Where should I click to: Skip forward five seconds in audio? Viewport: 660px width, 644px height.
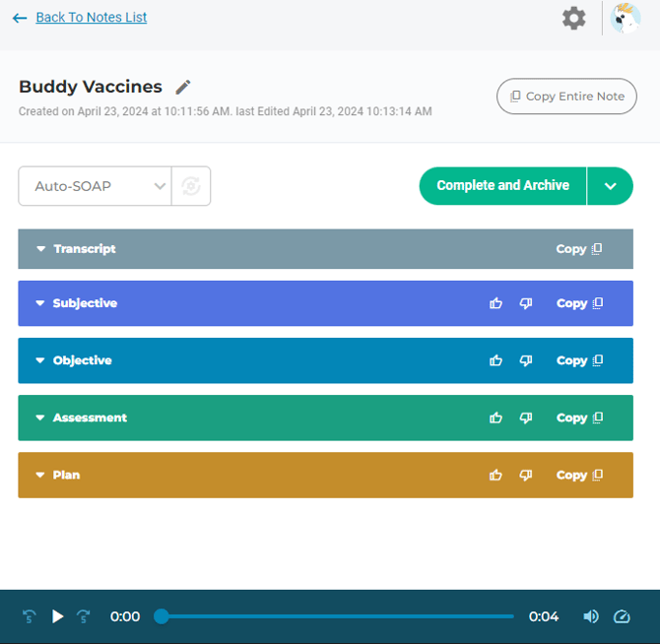[84, 616]
